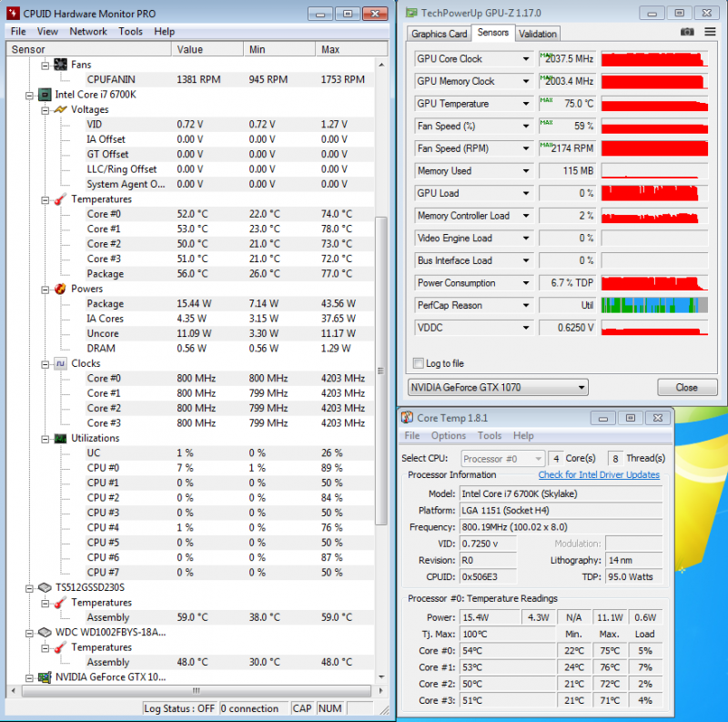Open the Check for Intel Driver Updates link
Viewport: 728px width, 722px height.
(599, 475)
